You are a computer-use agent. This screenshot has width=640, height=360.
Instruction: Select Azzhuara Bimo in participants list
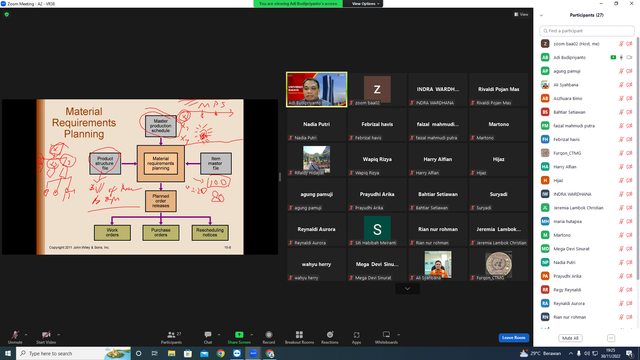coord(587,98)
